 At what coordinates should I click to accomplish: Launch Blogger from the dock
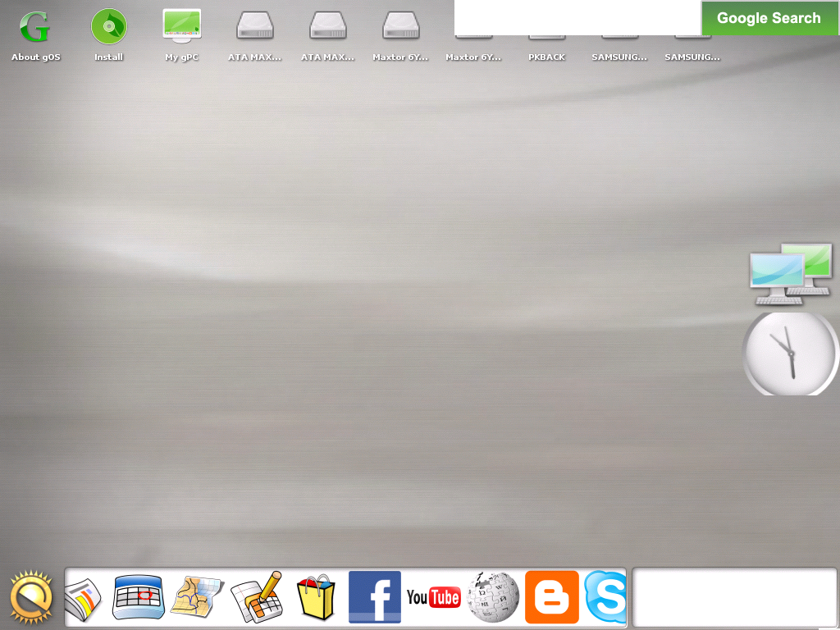point(552,597)
